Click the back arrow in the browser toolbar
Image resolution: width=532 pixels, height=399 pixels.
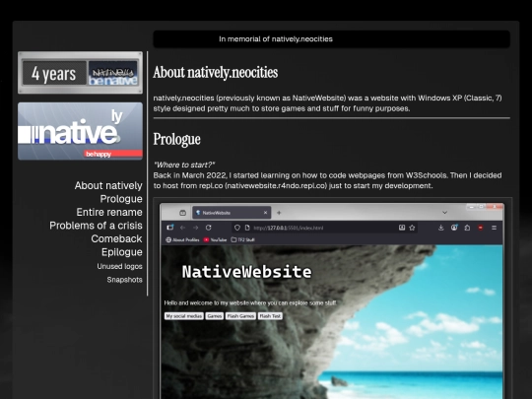[x=183, y=228]
